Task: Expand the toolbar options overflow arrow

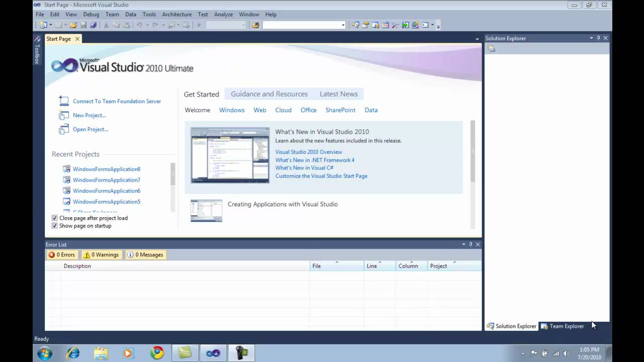Action: (438, 26)
